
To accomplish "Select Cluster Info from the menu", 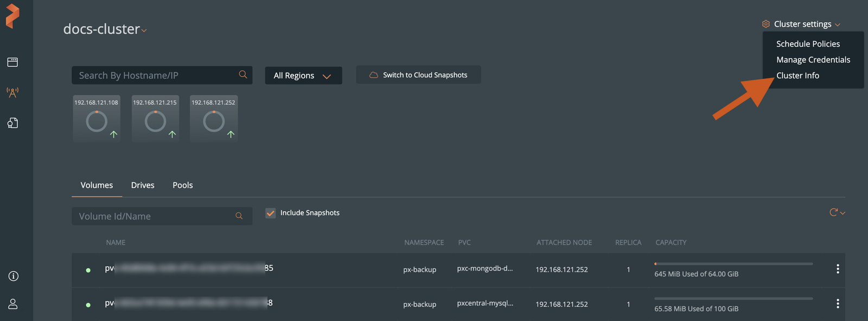I will click(797, 75).
